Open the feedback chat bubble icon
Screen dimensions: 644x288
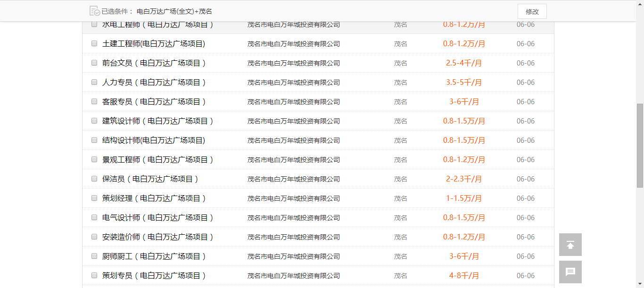point(570,272)
